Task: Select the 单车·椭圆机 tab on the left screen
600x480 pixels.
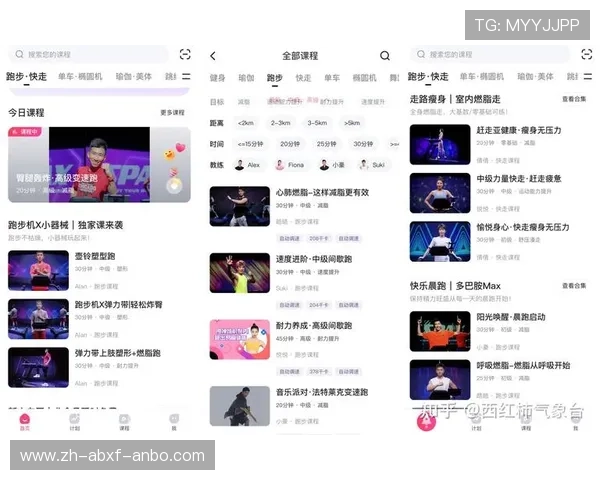Action: 80,77
